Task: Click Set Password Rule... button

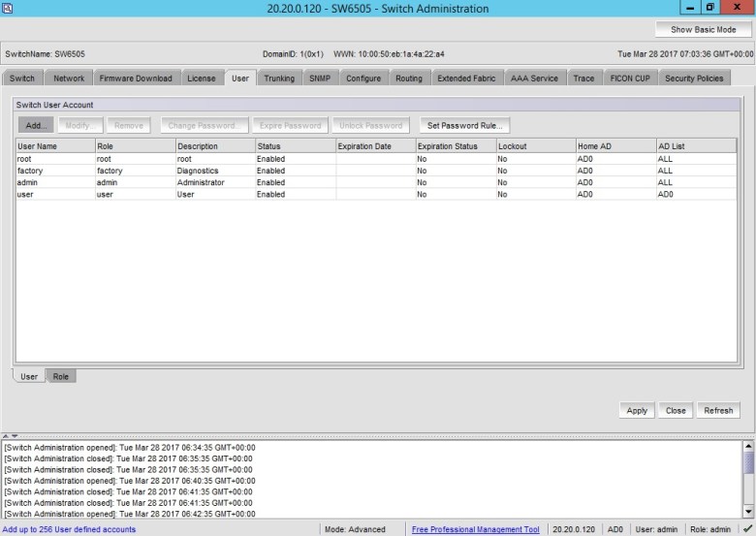Action: 464,125
